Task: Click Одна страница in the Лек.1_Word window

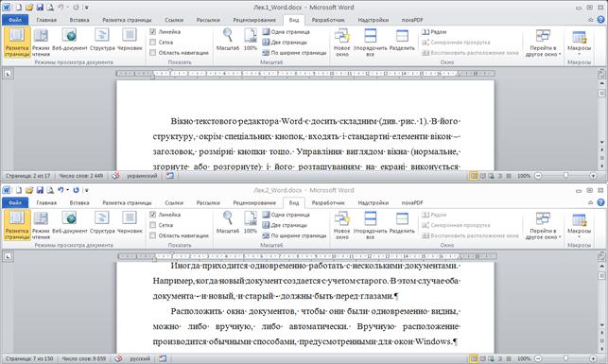Action: coord(287,32)
